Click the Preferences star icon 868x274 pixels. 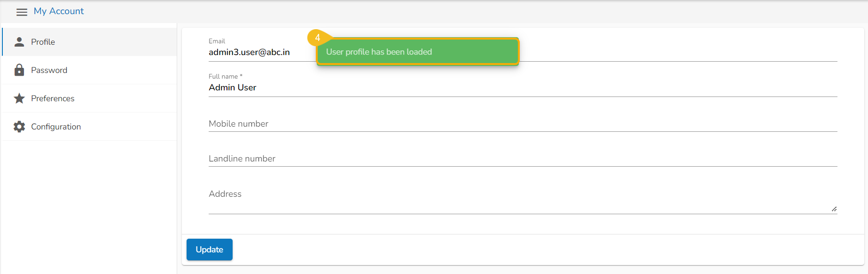point(19,98)
